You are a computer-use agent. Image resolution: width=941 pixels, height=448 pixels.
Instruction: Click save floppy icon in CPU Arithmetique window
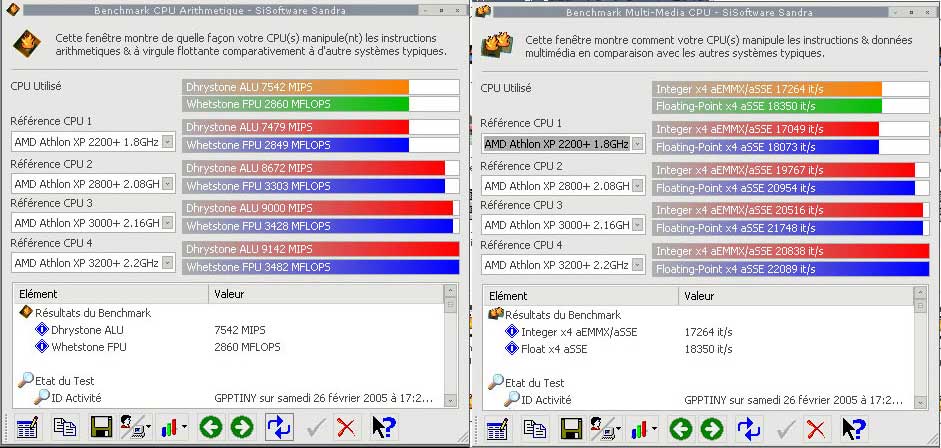pyautogui.click(x=101, y=427)
